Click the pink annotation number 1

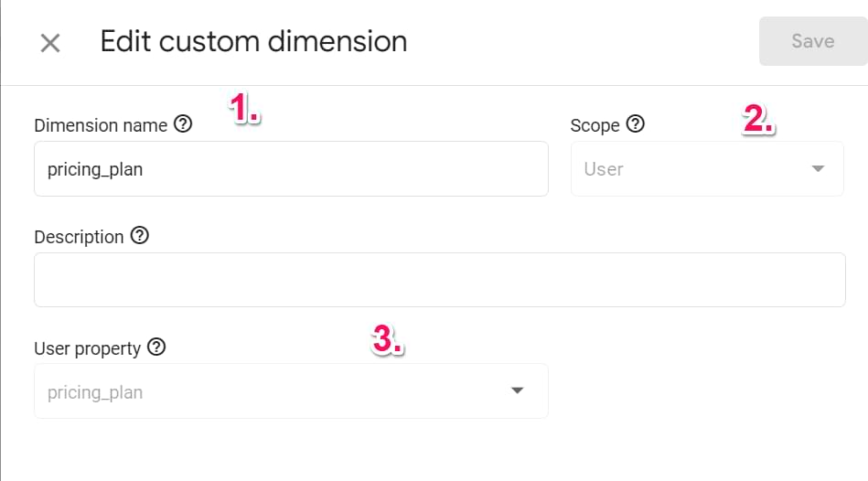(243, 111)
